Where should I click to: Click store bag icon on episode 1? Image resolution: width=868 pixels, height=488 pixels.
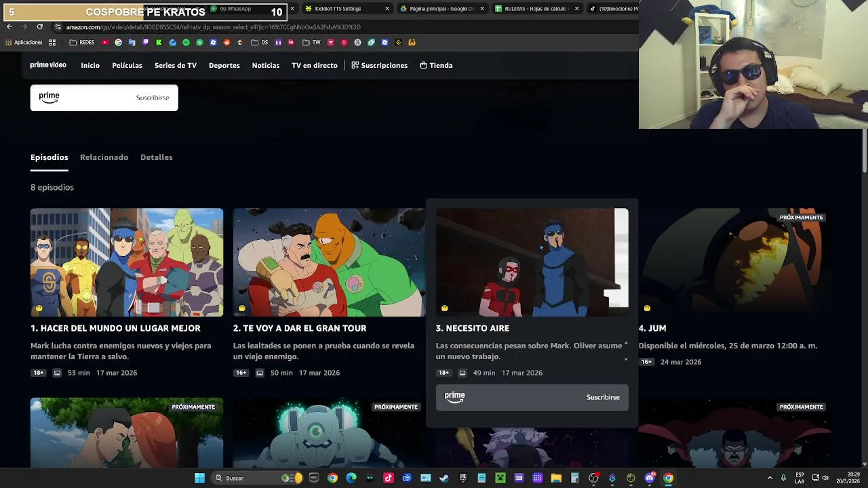click(x=39, y=308)
